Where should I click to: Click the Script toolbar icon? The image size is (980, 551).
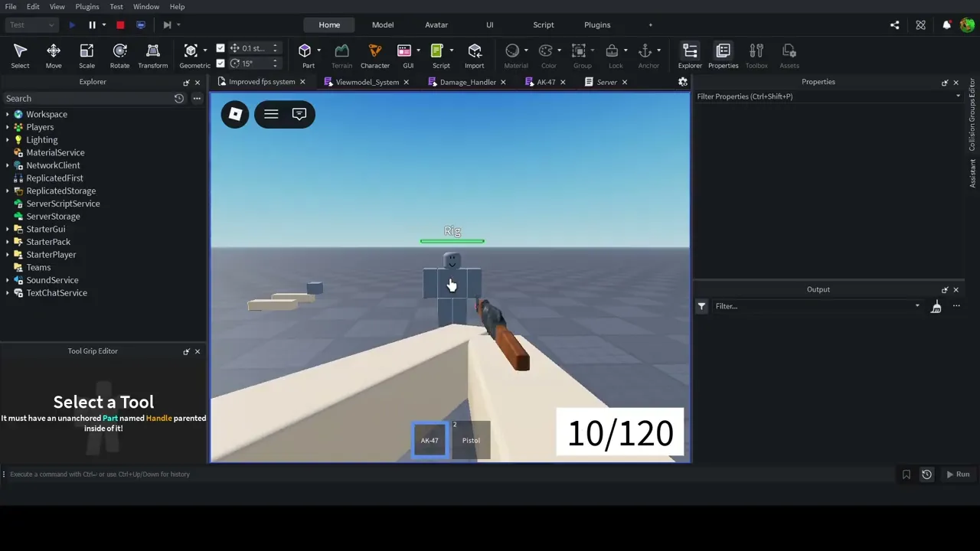coord(437,51)
